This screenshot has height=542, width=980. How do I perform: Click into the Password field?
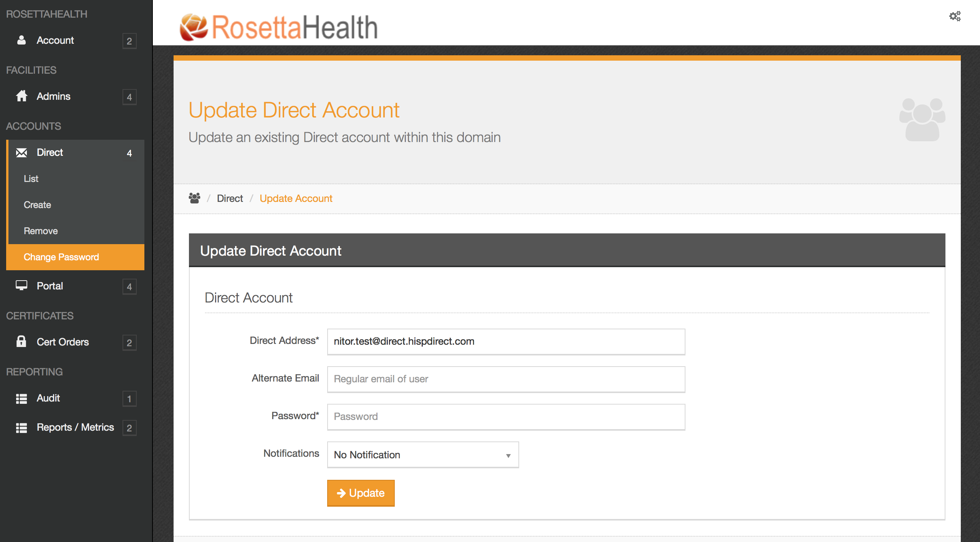point(506,417)
